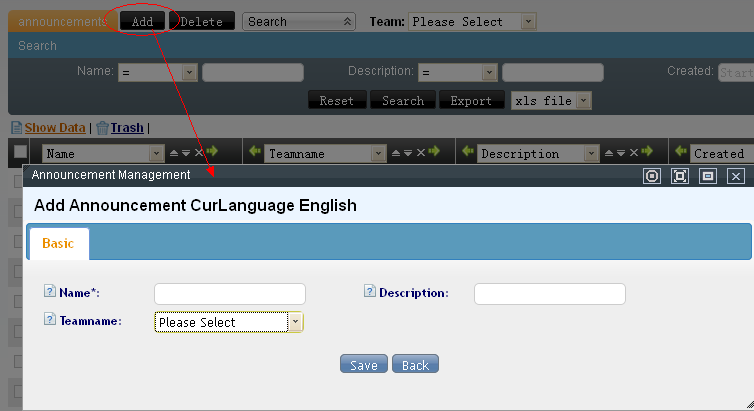Click the dialog's first circular window-control icon

[x=652, y=176]
